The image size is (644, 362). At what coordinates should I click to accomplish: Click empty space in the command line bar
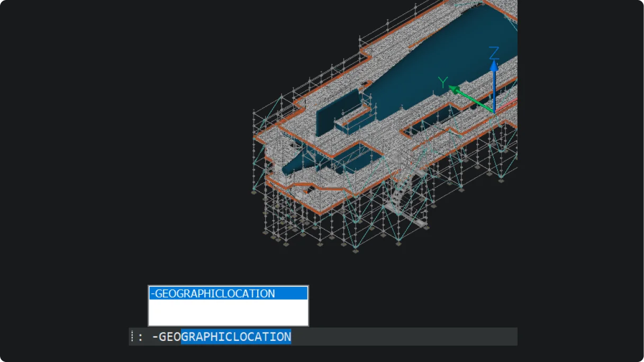(x=402, y=337)
